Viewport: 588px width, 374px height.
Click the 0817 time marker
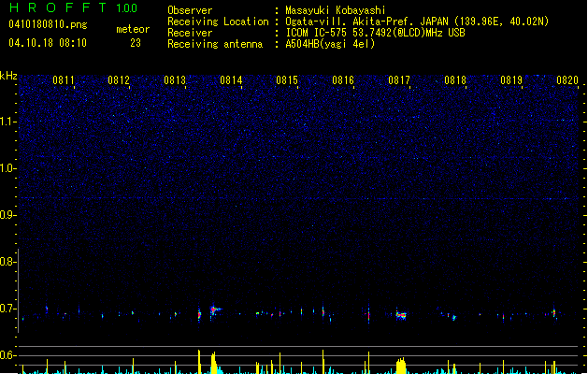tap(398, 80)
